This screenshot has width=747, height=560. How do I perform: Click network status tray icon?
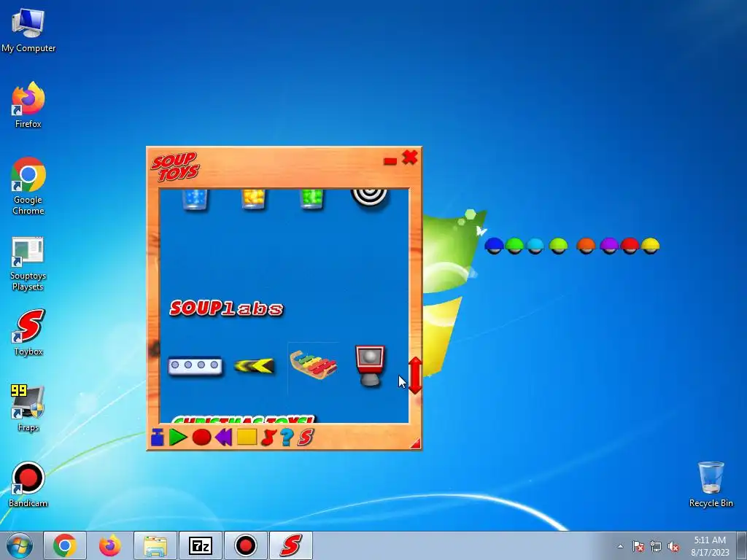point(656,546)
